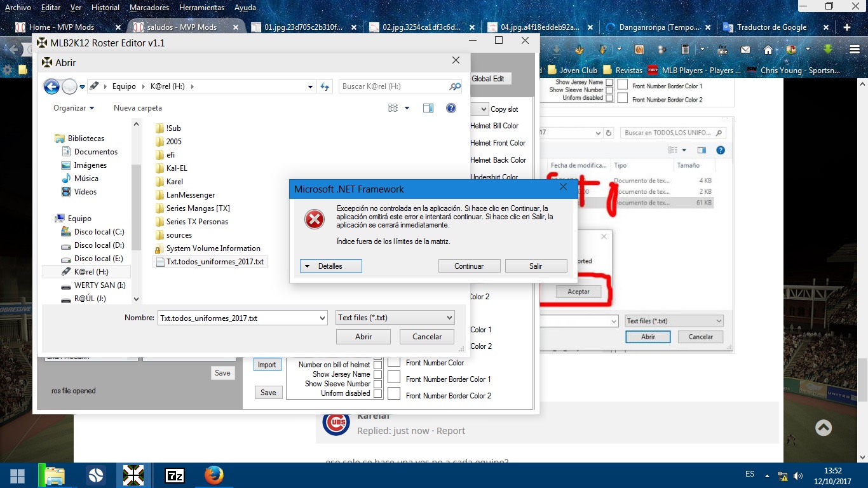
Task: Expand the address path dropdown arrow
Action: [x=310, y=86]
